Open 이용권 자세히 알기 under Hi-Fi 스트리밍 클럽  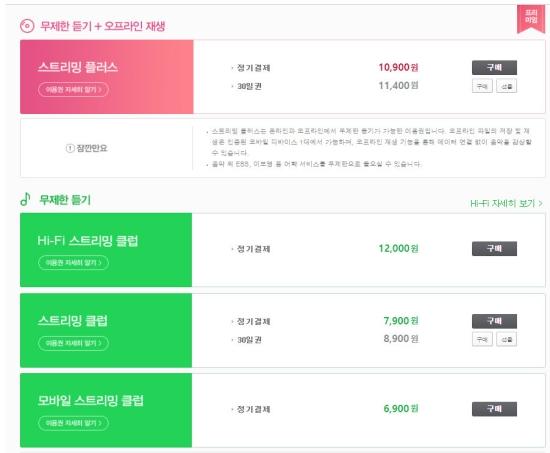tap(73, 263)
